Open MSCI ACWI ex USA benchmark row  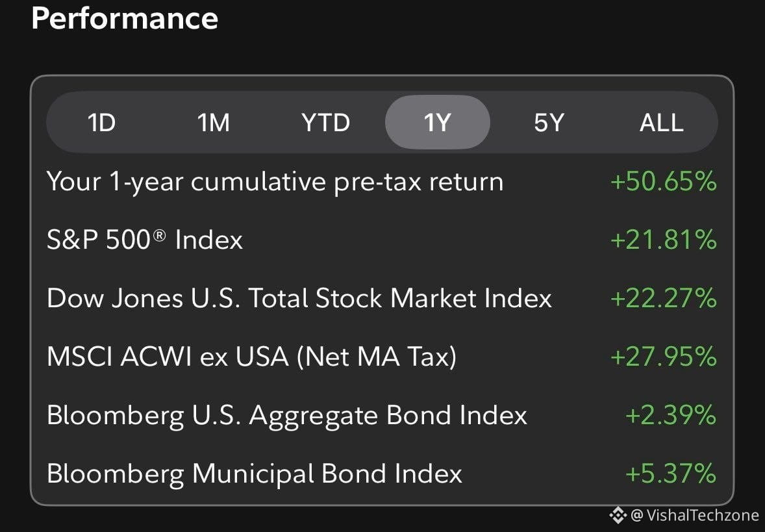tap(381, 357)
